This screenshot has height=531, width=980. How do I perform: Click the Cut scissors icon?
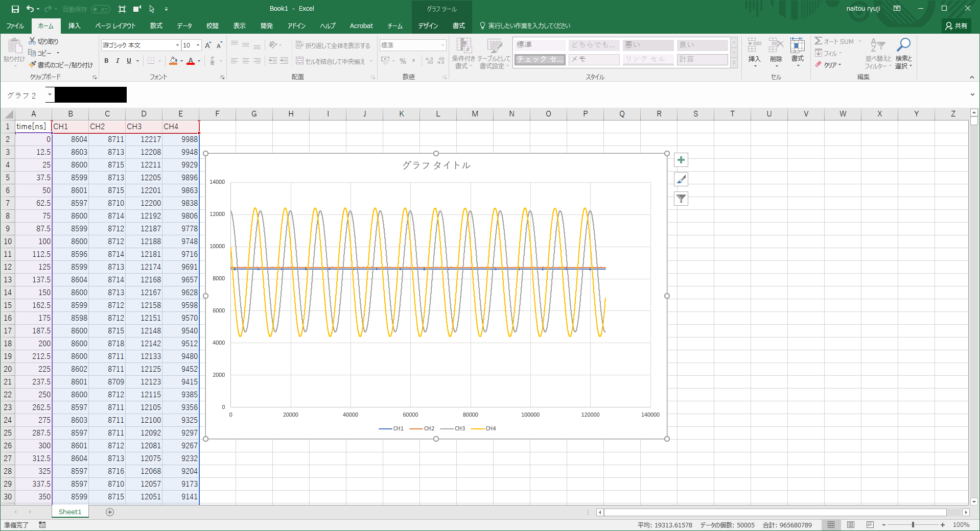pos(33,41)
